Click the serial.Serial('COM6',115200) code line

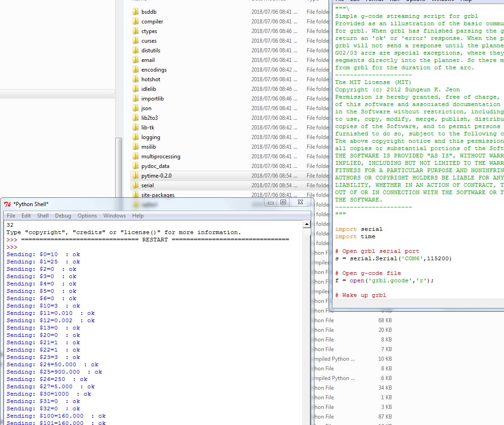point(393,259)
